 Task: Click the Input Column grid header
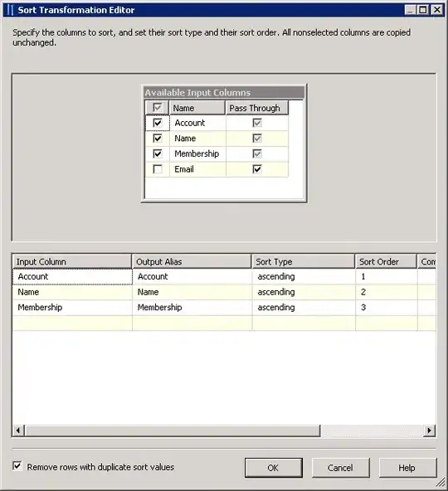click(72, 261)
